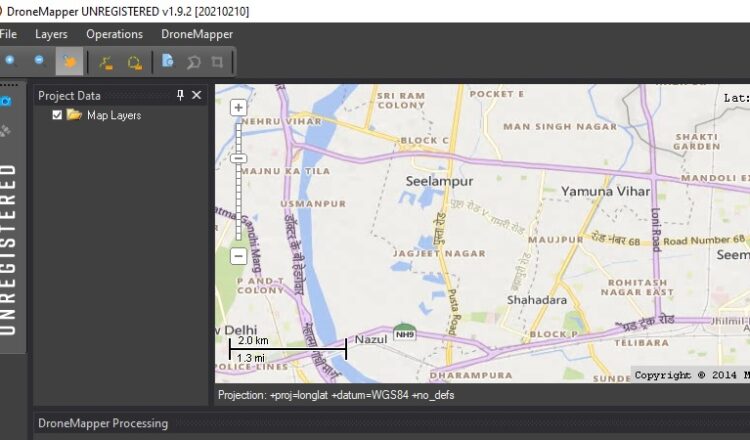
Task: Open the Layers menu
Action: coord(51,34)
